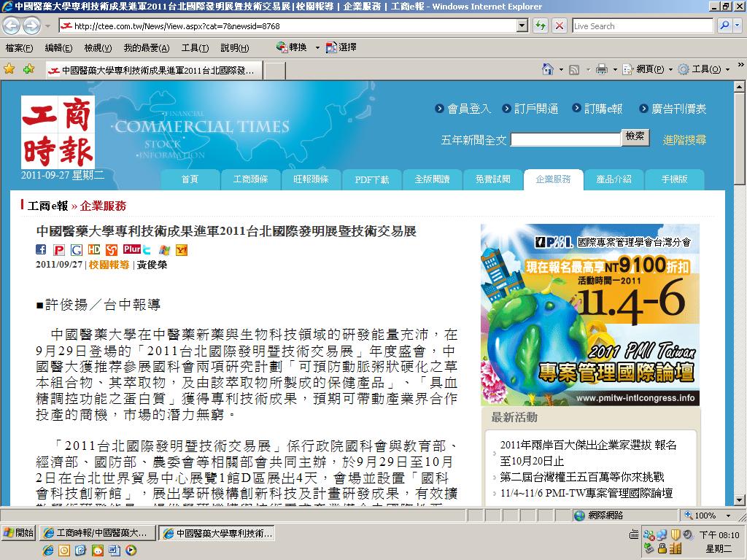Click the RSS Feeds icon
The image size is (747, 560).
[x=575, y=69]
